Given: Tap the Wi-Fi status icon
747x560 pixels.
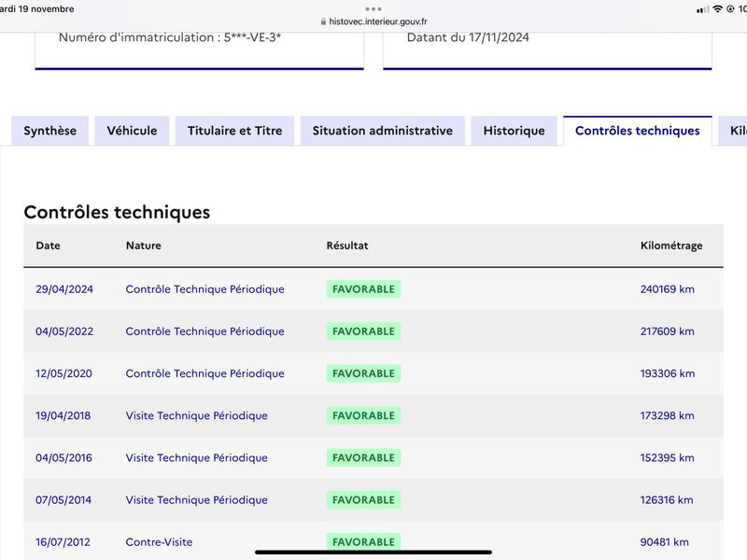Looking at the screenshot, I should click(x=717, y=9).
